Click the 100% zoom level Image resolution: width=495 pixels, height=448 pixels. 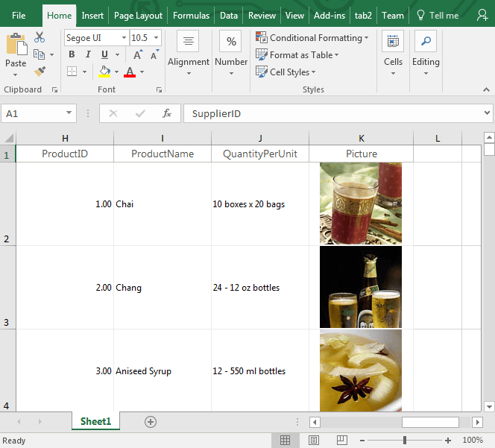point(473,440)
